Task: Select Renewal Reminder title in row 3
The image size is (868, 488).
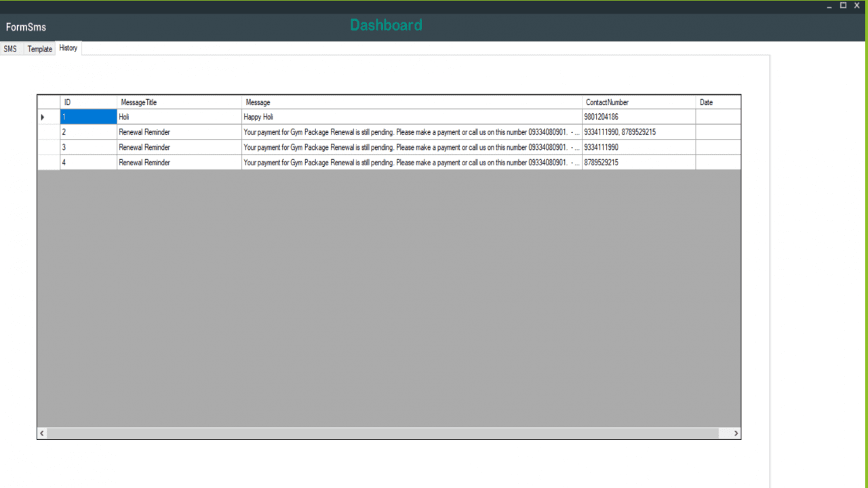Action: click(179, 147)
